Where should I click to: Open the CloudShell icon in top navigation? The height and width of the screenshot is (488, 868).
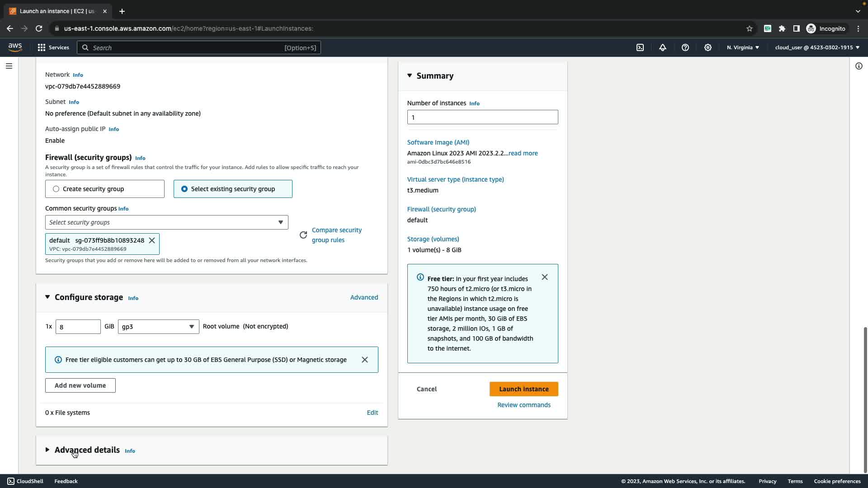640,47
